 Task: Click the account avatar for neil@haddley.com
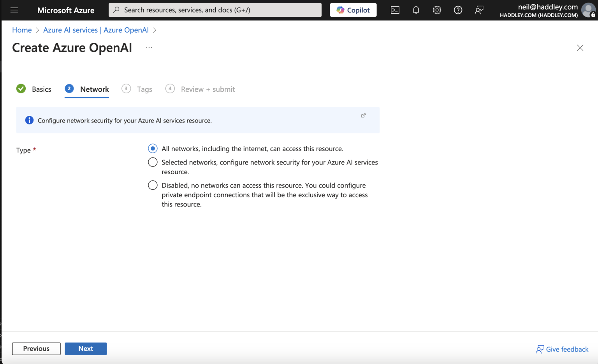(588, 10)
